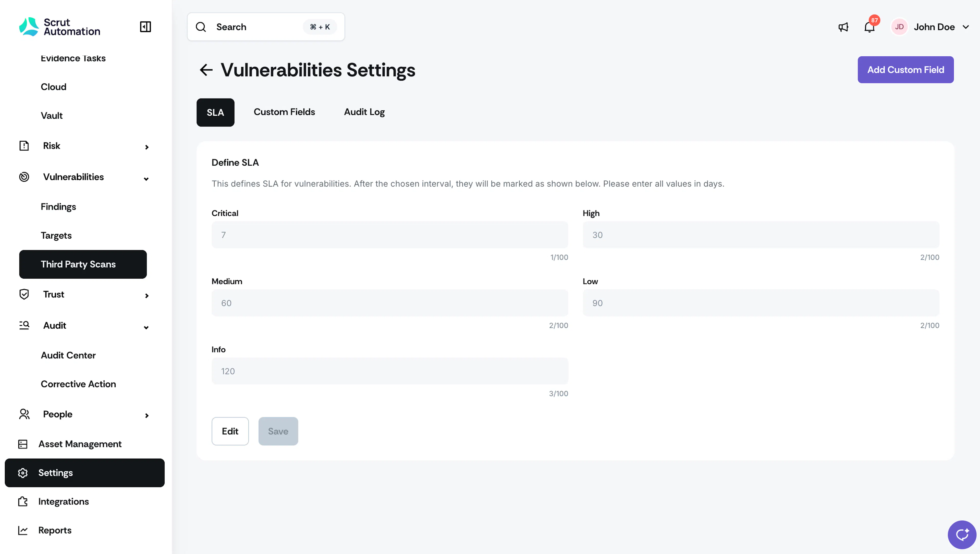Open Third Party Scans menu item
The image size is (980, 554).
tap(83, 264)
